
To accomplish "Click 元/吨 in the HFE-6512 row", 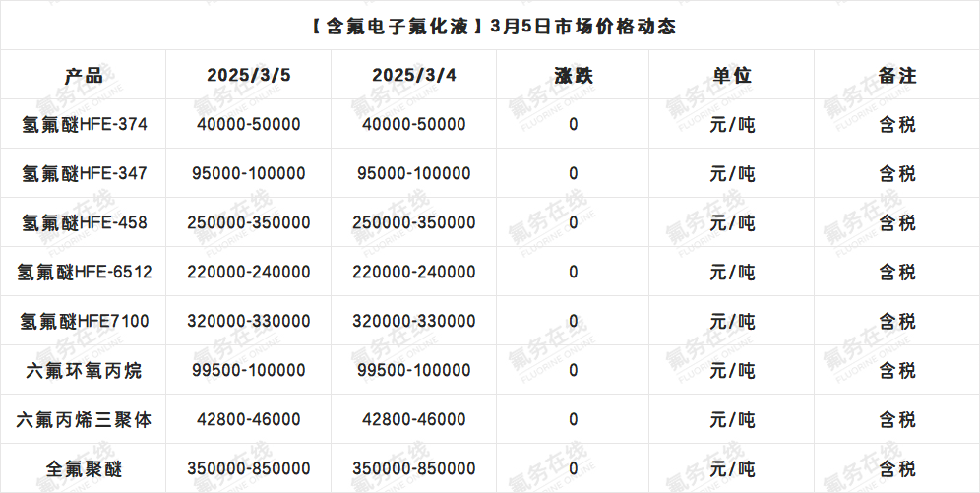I will [x=732, y=272].
